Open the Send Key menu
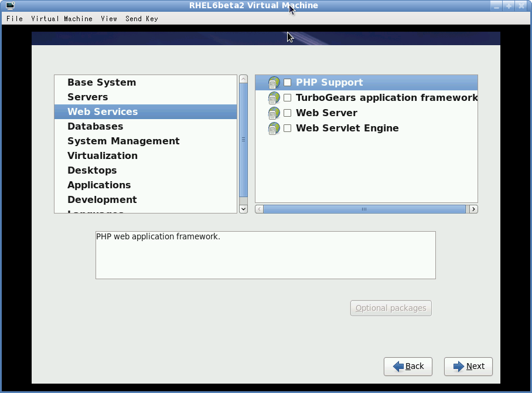 (142, 19)
